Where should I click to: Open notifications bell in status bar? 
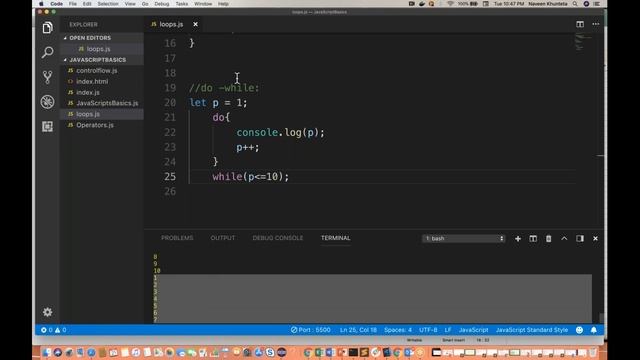[x=593, y=330]
